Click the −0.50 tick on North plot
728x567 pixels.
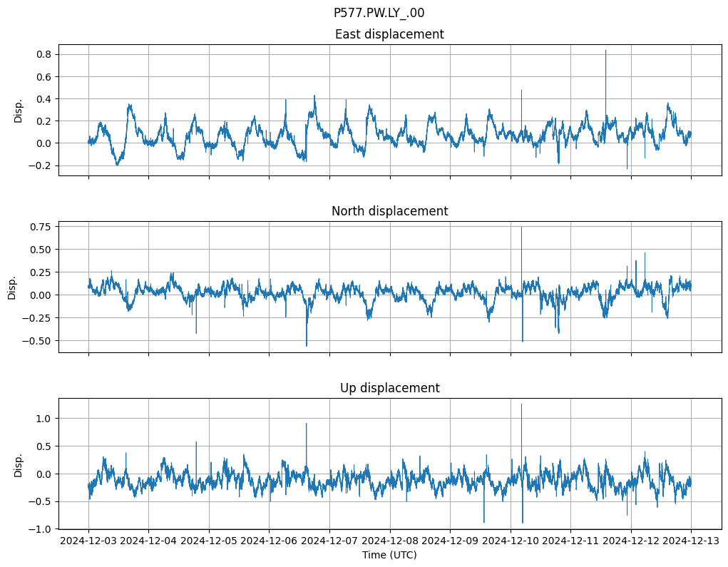tap(41, 341)
